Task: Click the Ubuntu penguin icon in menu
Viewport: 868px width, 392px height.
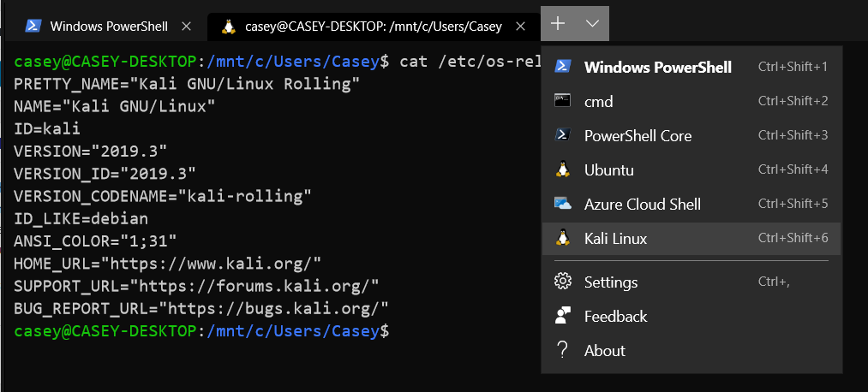Action: coord(563,169)
